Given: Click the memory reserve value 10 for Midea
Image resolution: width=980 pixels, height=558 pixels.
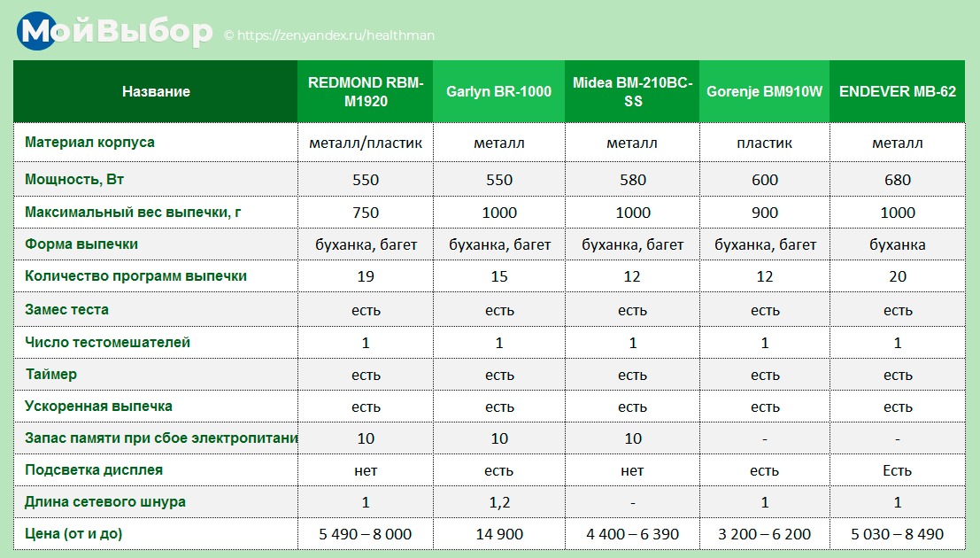Looking at the screenshot, I should (x=632, y=438).
